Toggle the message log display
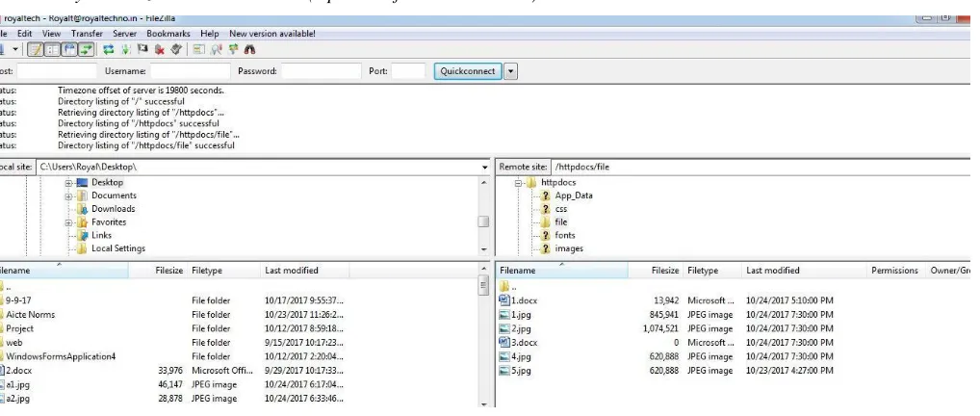The width and height of the screenshot is (980, 416). tap(36, 49)
